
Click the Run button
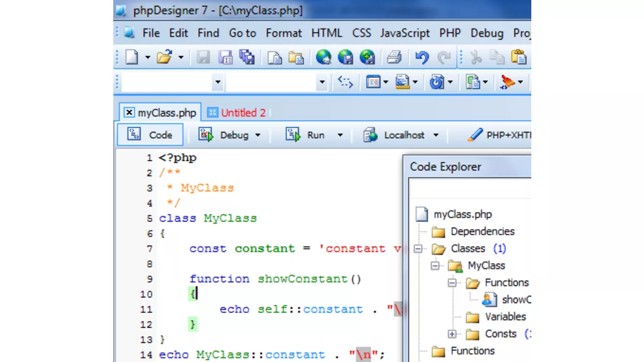point(314,135)
